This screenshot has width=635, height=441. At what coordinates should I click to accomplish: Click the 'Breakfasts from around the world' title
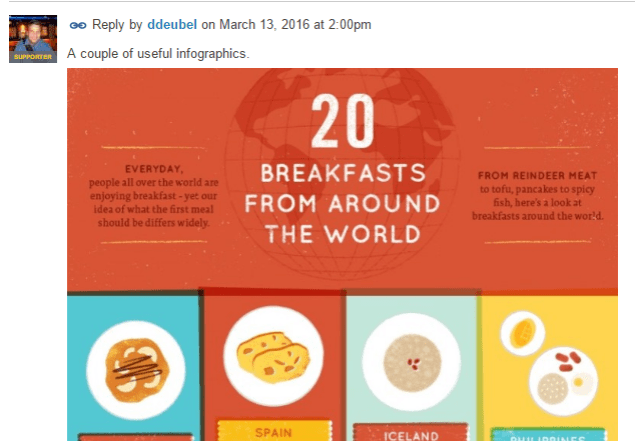coord(341,204)
